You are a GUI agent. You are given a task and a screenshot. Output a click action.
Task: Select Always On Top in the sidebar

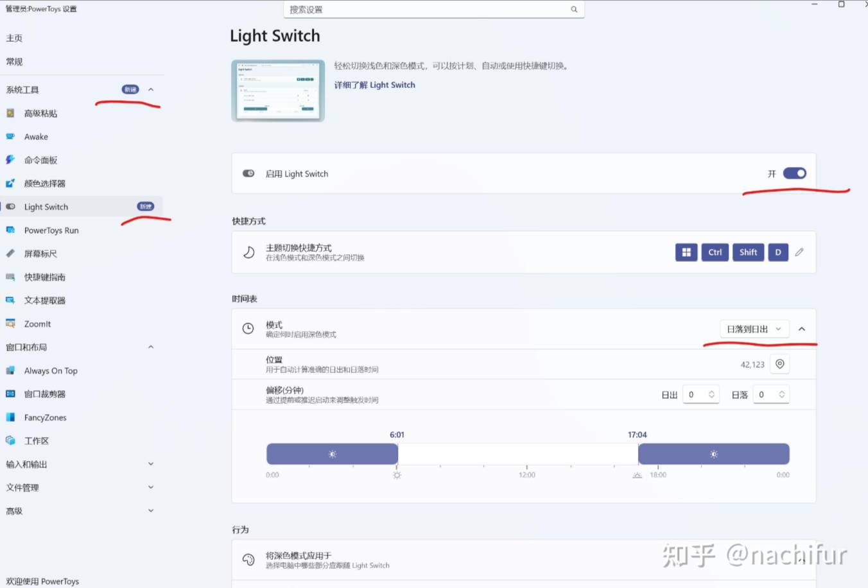[x=51, y=371]
